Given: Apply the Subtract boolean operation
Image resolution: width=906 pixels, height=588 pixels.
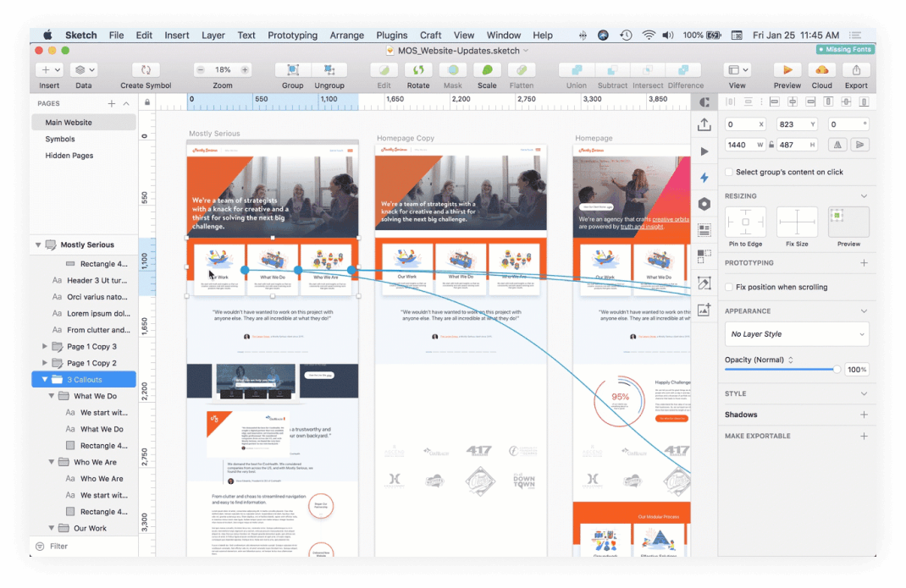Looking at the screenshot, I should (x=612, y=70).
